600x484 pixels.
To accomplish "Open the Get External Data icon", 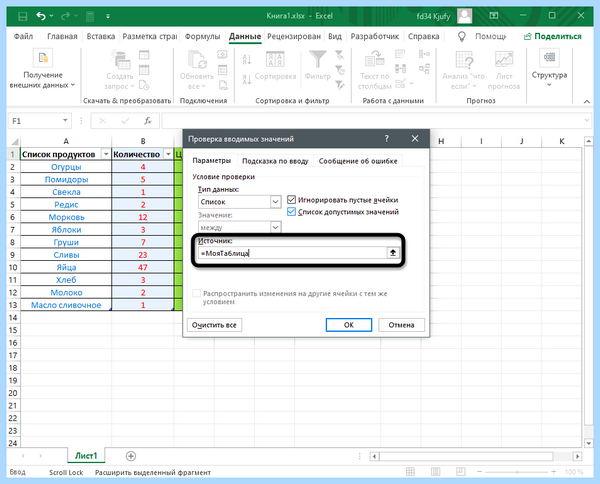I will click(43, 58).
